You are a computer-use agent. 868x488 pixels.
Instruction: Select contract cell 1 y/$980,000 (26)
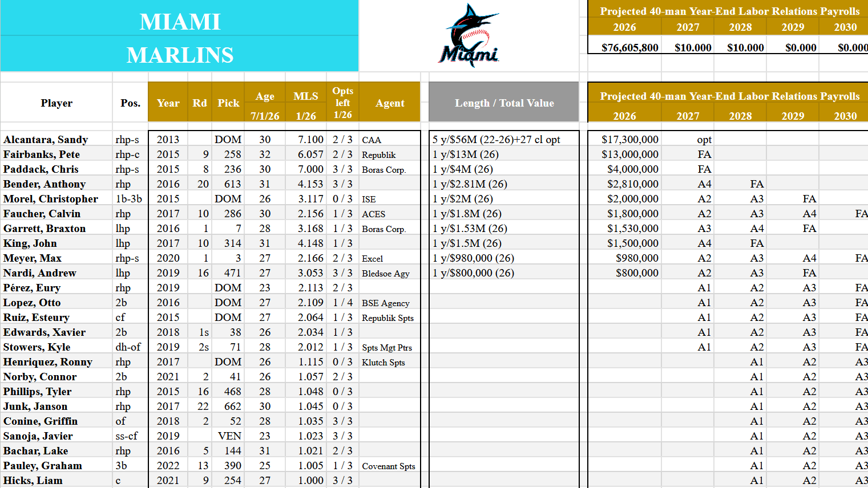pos(504,258)
